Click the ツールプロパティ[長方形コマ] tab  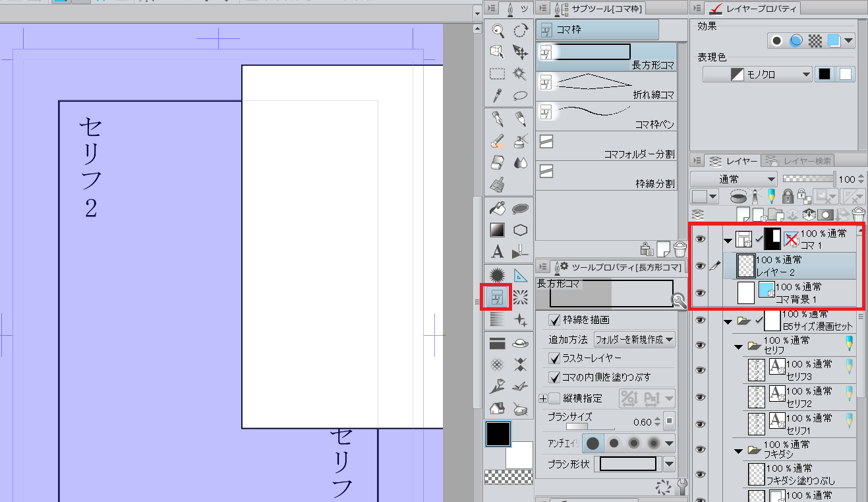[618, 266]
